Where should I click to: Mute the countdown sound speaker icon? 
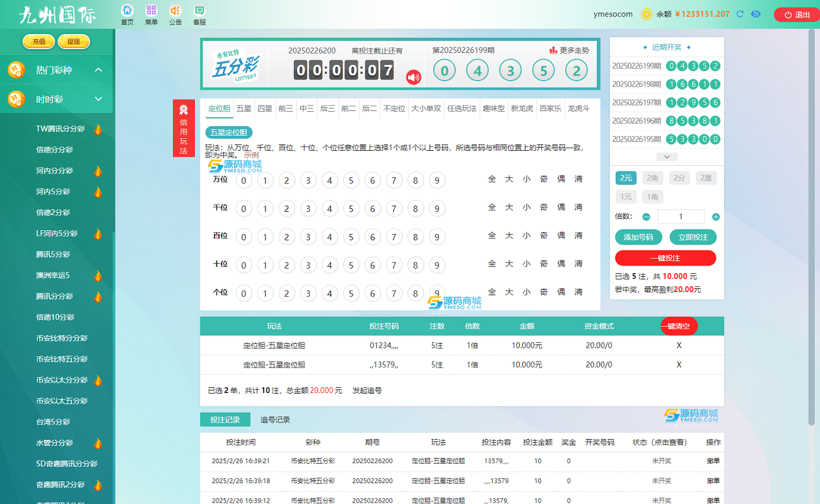pyautogui.click(x=414, y=77)
